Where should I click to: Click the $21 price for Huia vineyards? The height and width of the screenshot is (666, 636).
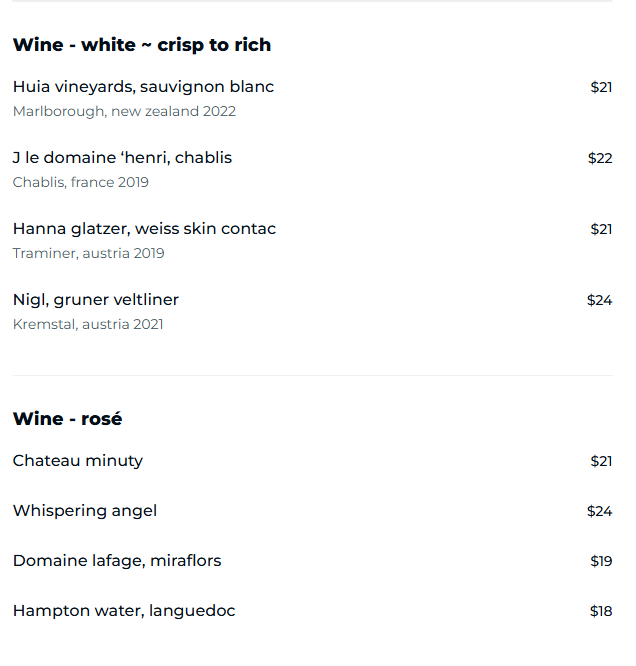coord(601,87)
